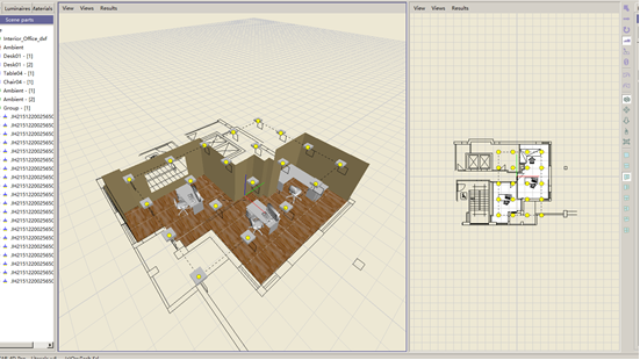Screen dimensions: 640x360
Task: Select Table04 - [1] in scene tree
Action: tap(18, 73)
